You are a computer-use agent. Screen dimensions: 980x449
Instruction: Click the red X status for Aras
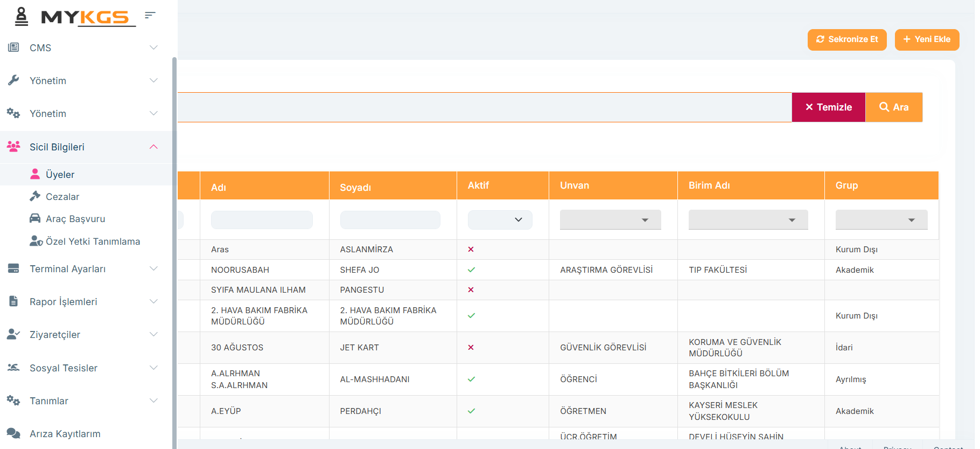pyautogui.click(x=471, y=250)
